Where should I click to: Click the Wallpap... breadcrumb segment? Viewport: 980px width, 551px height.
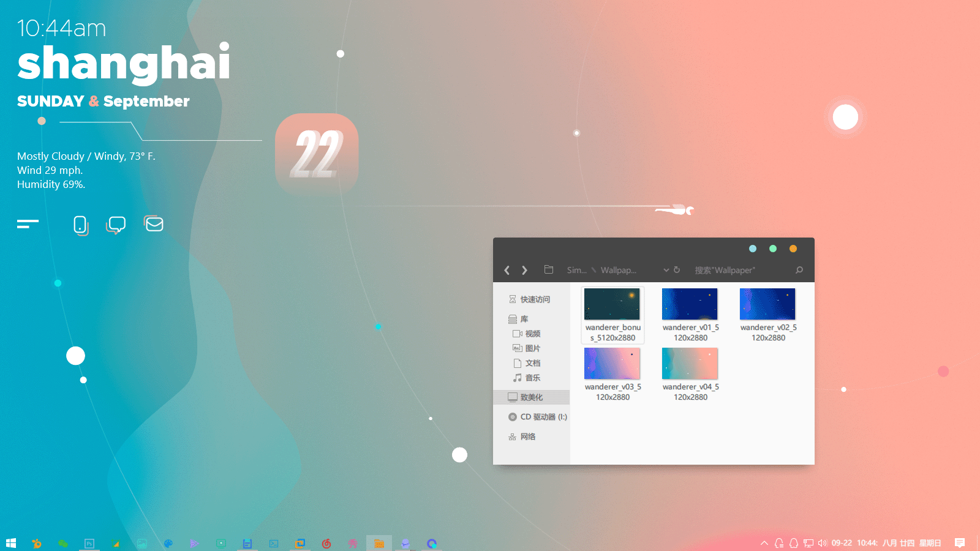[618, 270]
